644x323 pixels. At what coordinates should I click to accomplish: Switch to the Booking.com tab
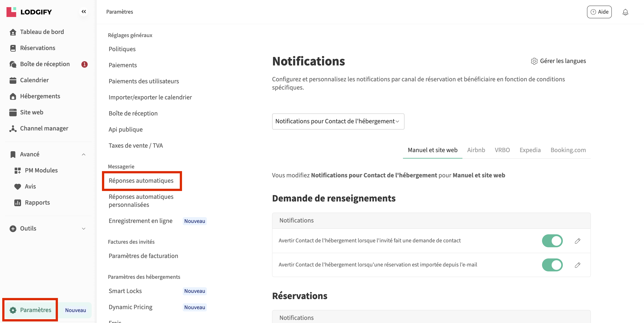[568, 150]
